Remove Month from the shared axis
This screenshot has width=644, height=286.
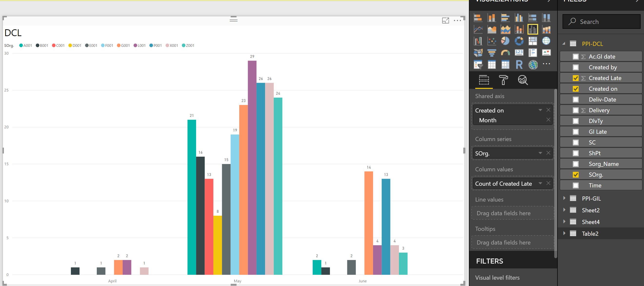coord(548,120)
